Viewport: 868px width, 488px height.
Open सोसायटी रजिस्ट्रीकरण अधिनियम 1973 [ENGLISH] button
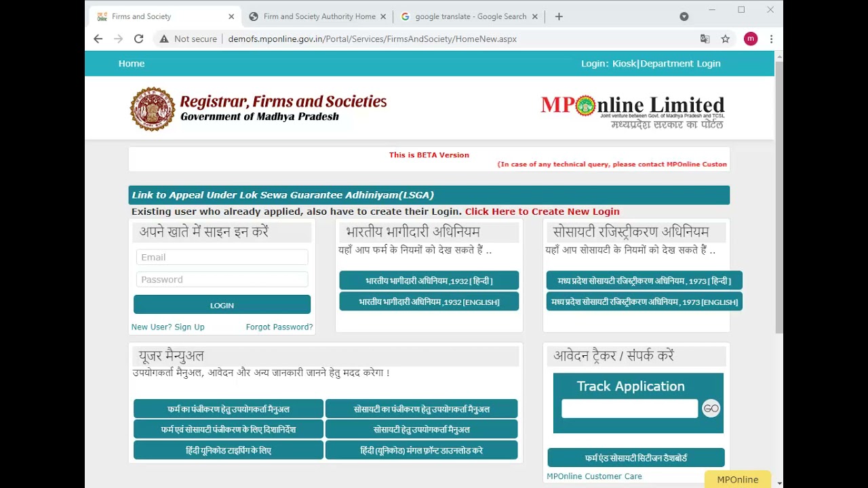coord(644,302)
